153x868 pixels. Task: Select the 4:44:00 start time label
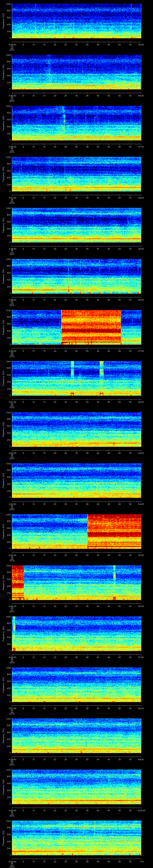[12, 44]
